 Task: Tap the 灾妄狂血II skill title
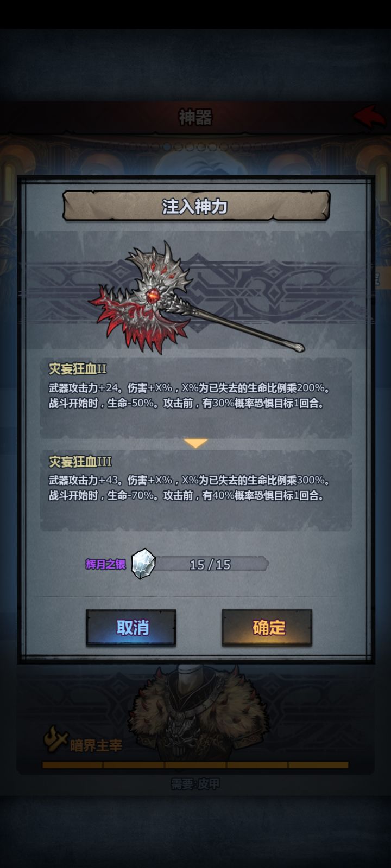78,369
